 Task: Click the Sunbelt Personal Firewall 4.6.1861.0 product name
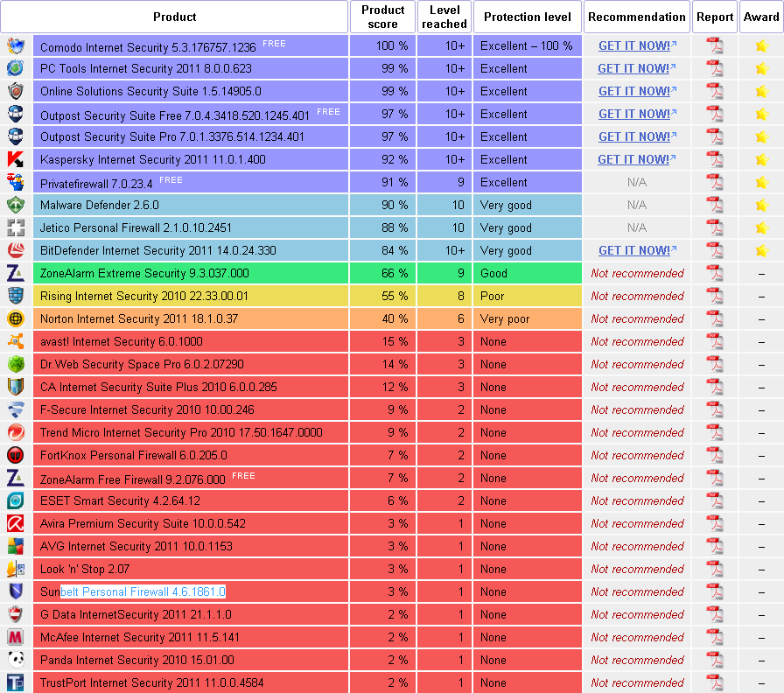pyautogui.click(x=133, y=592)
